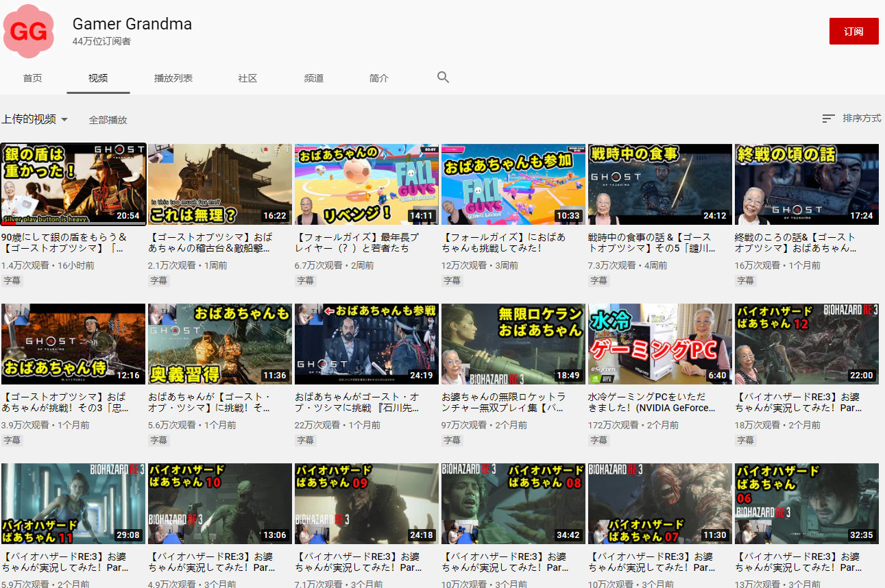This screenshot has height=588, width=885.
Task: Open バイオハザード ばあちゃん 07 thumbnail
Action: (x=660, y=504)
